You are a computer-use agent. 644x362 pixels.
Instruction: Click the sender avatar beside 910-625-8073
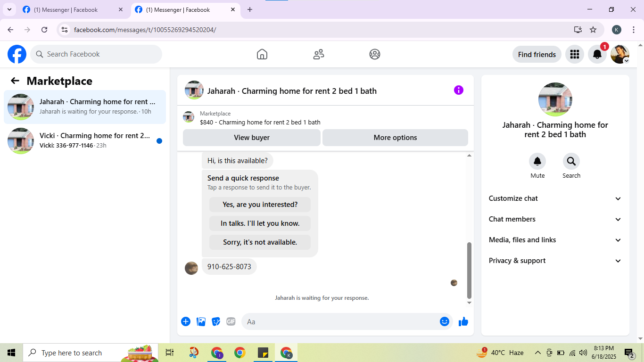pyautogui.click(x=191, y=268)
